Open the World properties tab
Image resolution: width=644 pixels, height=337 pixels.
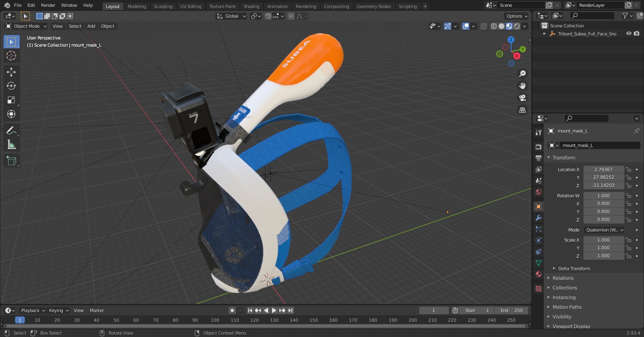click(x=539, y=192)
